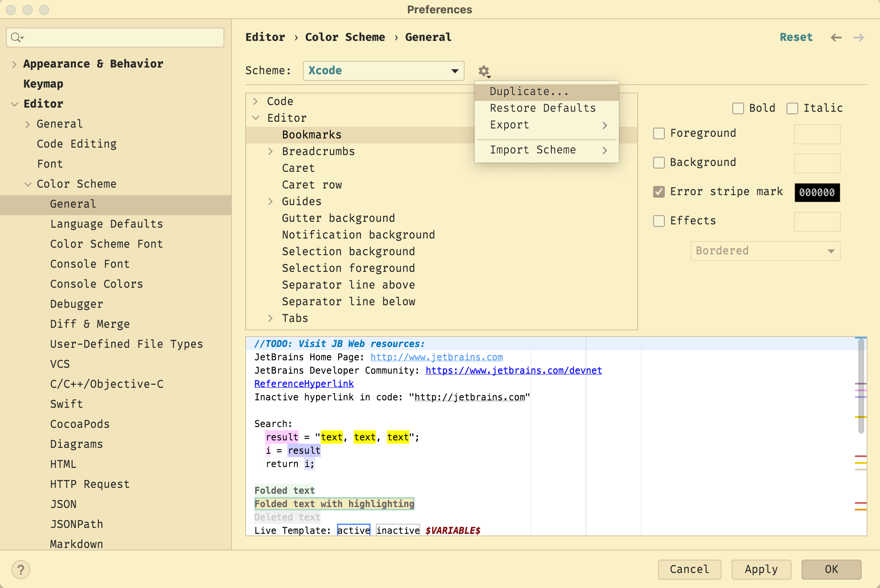Click the devnet hyperlink in preview
Screen dimensions: 880x588
pyautogui.click(x=513, y=371)
